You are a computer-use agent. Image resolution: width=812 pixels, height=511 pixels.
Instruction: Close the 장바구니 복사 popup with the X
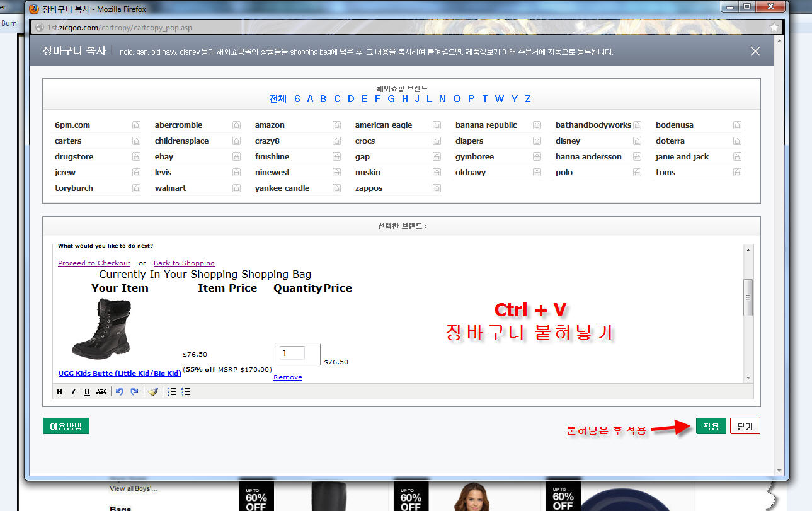point(755,51)
